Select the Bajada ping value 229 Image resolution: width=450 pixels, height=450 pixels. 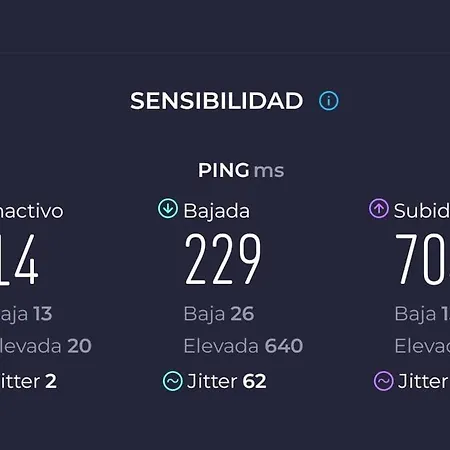[x=223, y=259]
